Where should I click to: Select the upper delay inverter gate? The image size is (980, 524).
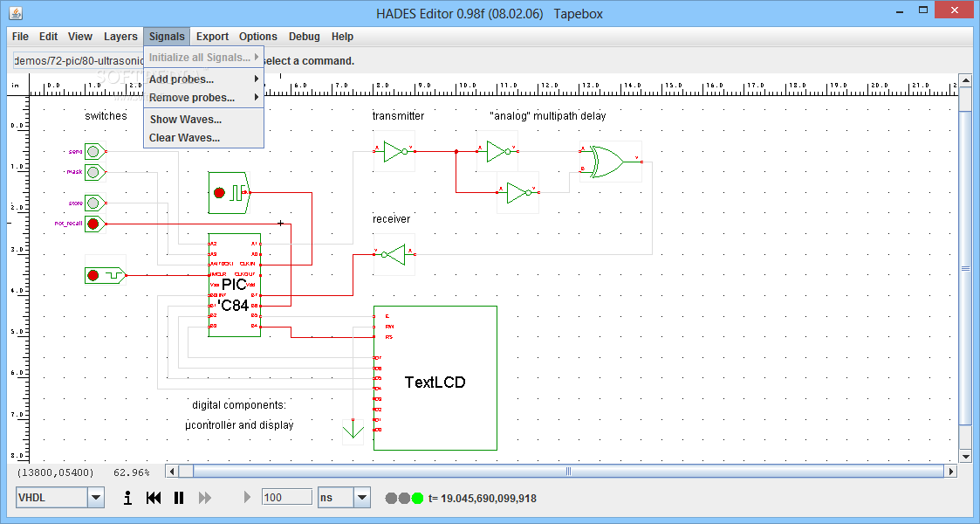pyautogui.click(x=498, y=151)
